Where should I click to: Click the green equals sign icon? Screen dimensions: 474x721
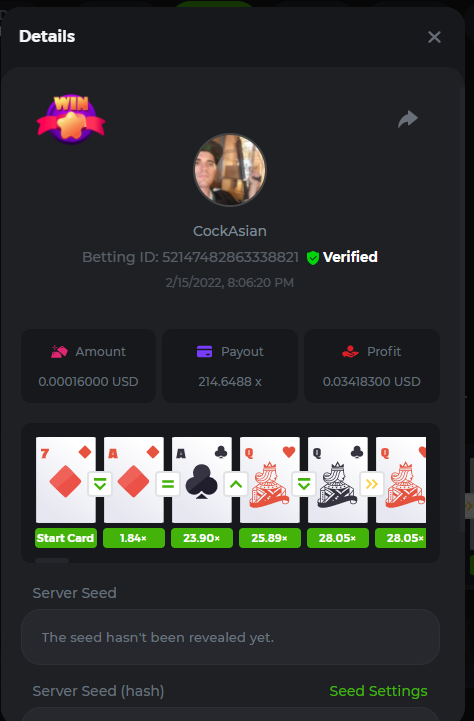168,484
